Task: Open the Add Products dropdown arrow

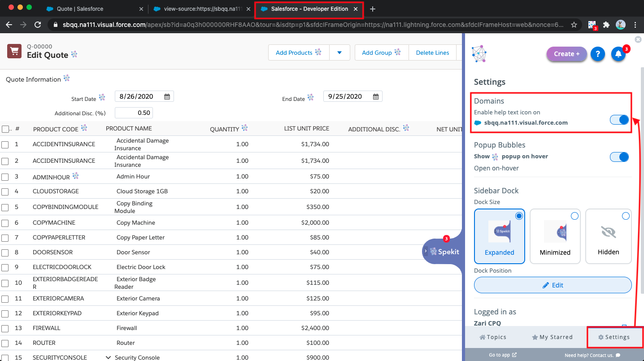Action: [x=339, y=52]
